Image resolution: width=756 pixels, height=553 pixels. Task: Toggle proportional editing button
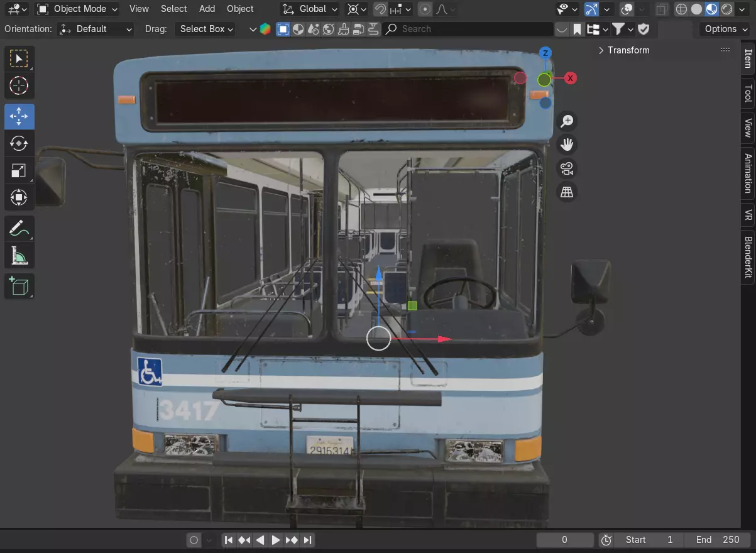tap(425, 9)
